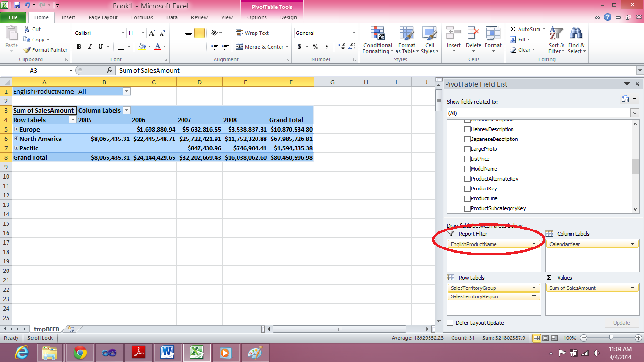Open Conditional Formatting
The image size is (644, 362).
click(x=378, y=40)
